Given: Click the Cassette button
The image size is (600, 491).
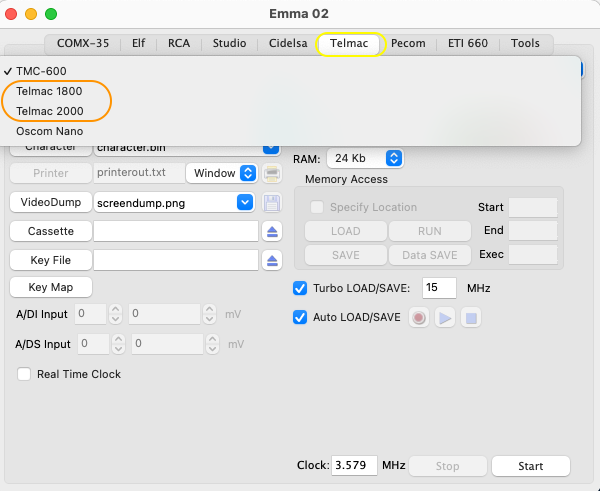Looking at the screenshot, I should (51, 231).
